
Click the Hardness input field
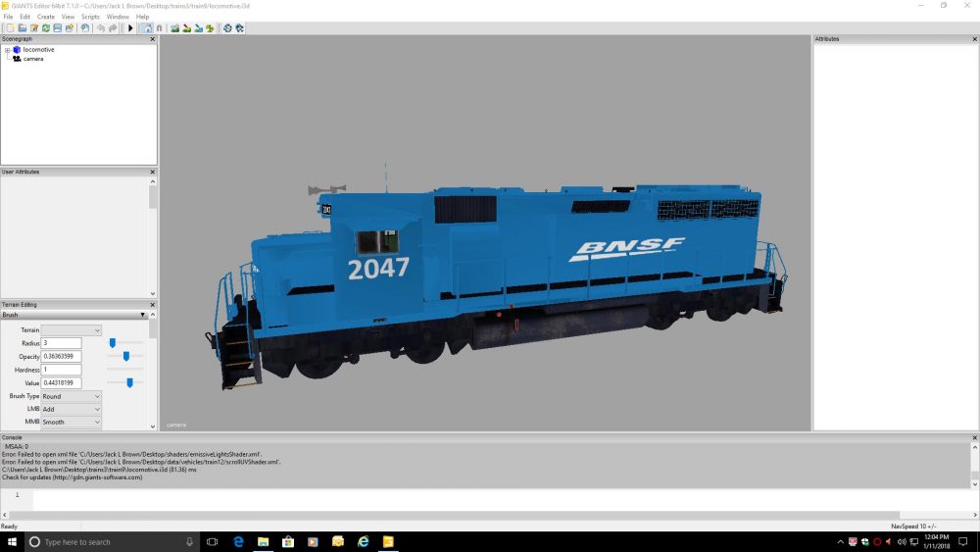tap(61, 370)
